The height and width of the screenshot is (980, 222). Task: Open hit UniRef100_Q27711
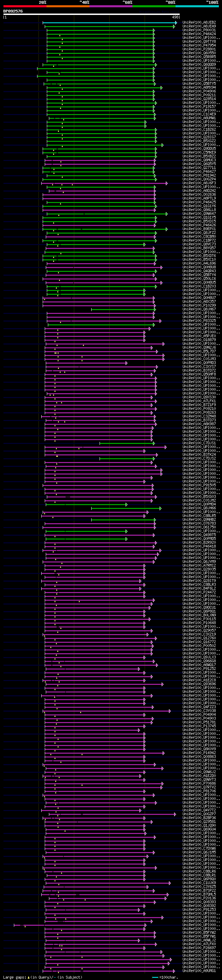(199, 168)
